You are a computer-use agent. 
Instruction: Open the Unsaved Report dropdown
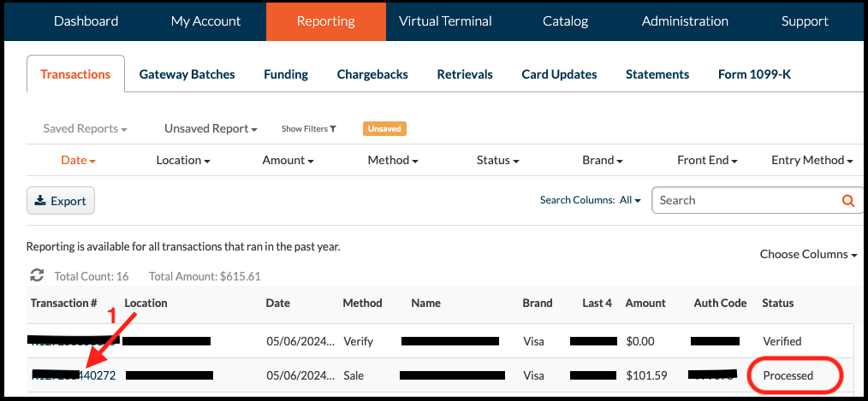point(211,129)
